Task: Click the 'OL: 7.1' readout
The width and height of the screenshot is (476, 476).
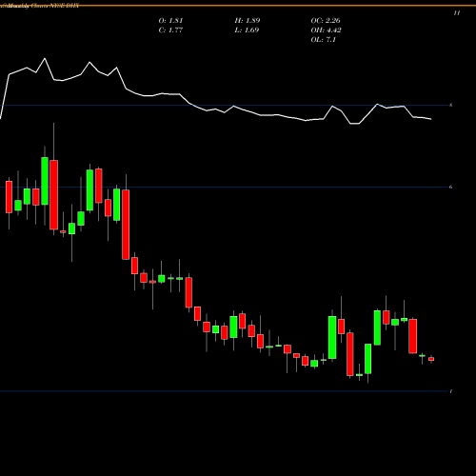Action: (x=324, y=40)
